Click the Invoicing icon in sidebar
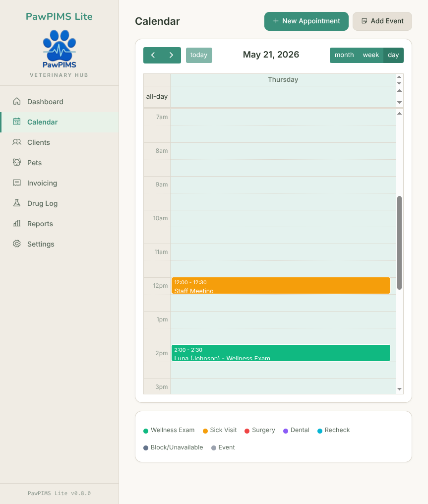The image size is (428, 504). 17,183
